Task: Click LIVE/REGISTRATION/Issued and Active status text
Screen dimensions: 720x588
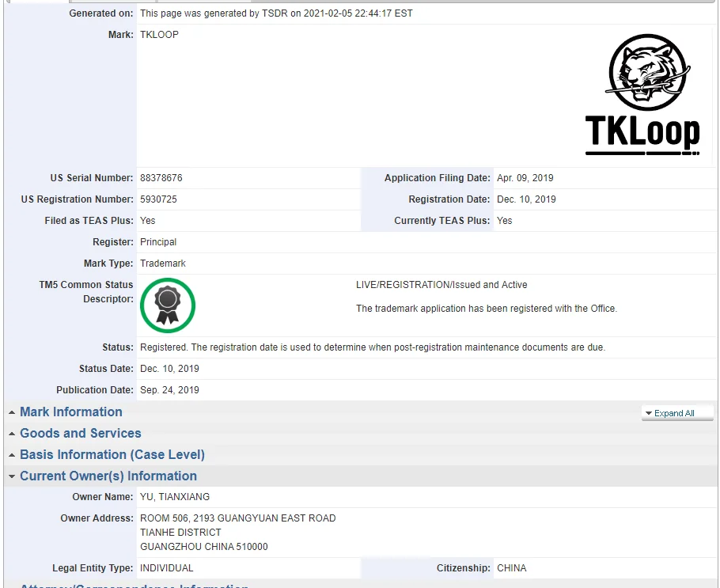Action: (441, 285)
